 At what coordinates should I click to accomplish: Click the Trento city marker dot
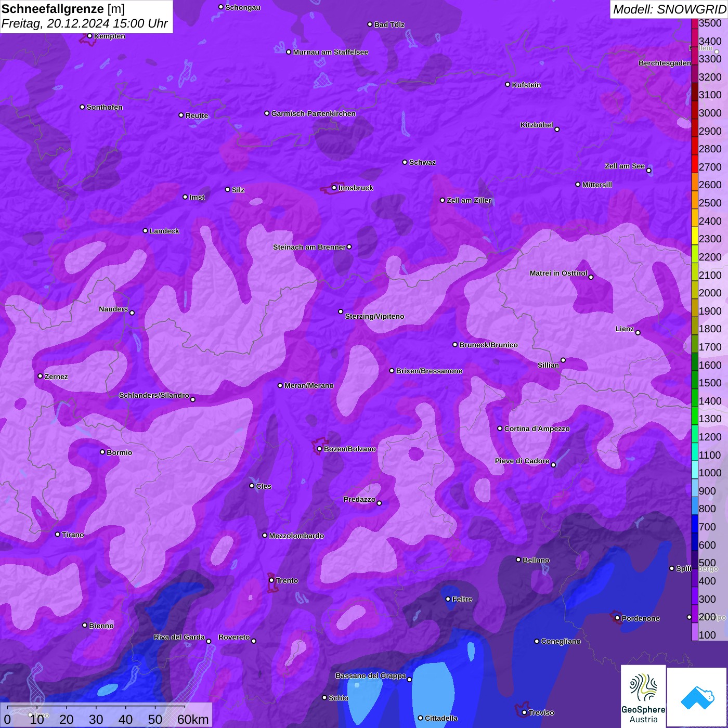click(x=271, y=580)
